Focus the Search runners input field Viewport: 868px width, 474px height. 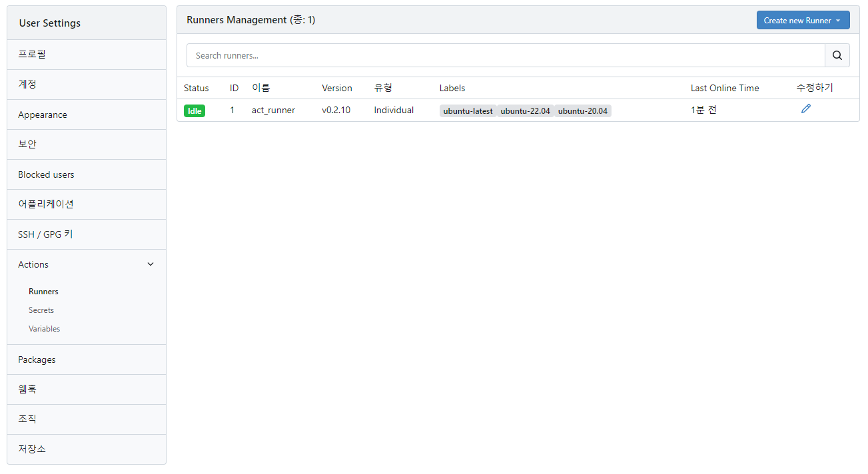tap(506, 55)
